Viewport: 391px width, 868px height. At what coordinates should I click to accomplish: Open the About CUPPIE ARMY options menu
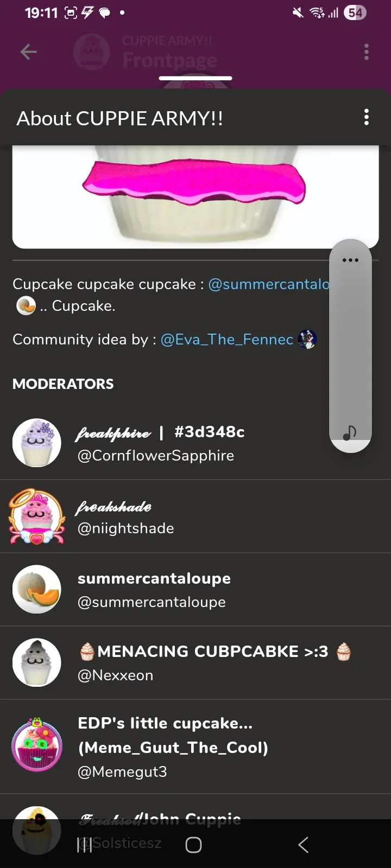point(367,117)
